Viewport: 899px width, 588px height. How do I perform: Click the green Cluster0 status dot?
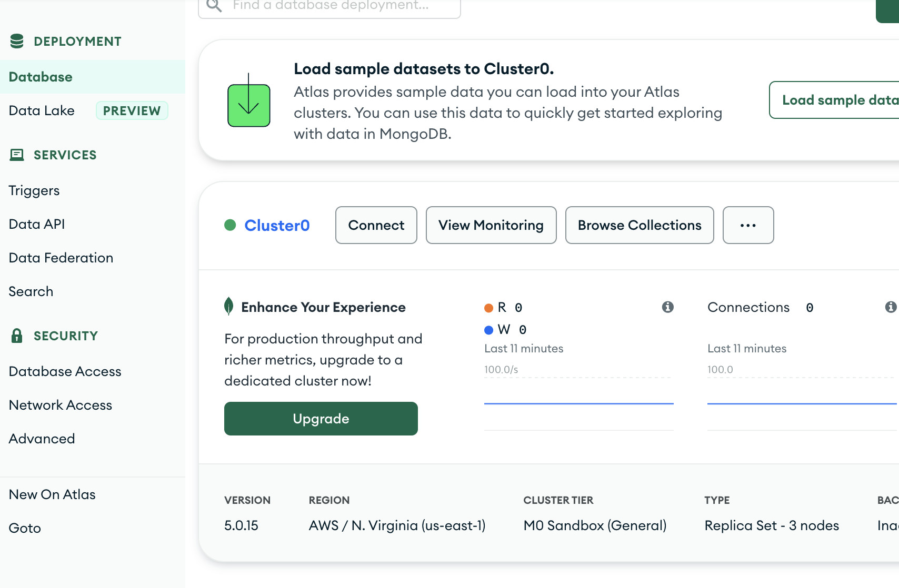tap(230, 225)
